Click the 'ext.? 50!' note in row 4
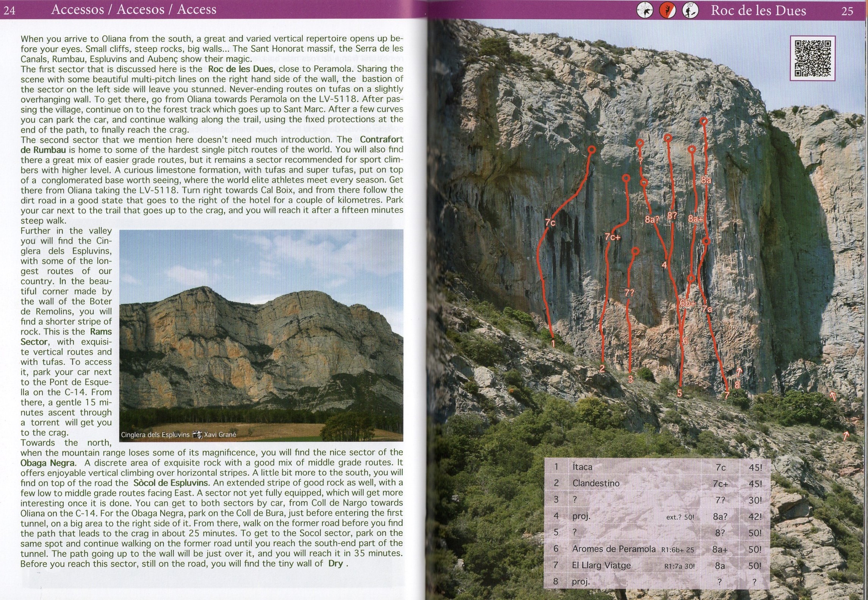Viewport: 868px width, 600px height. pos(680,517)
